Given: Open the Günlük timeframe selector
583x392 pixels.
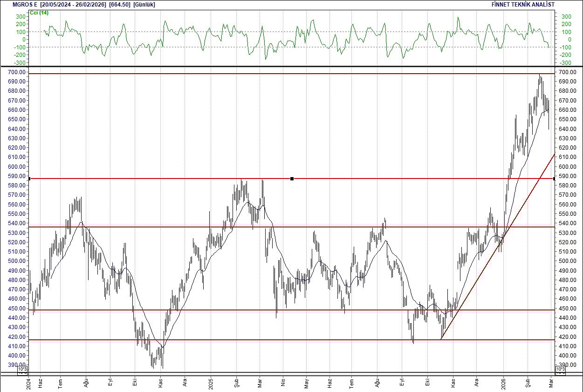Looking at the screenshot, I should click(144, 4).
